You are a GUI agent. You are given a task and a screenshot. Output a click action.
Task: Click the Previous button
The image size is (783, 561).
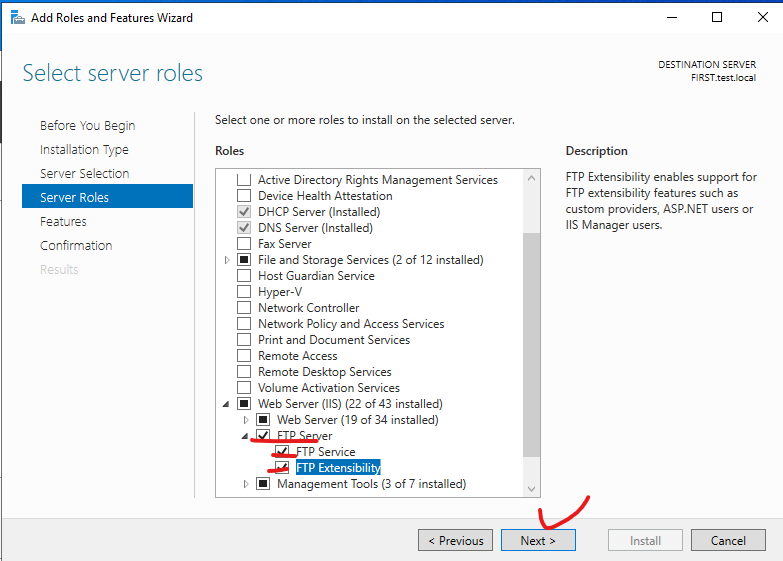click(455, 541)
